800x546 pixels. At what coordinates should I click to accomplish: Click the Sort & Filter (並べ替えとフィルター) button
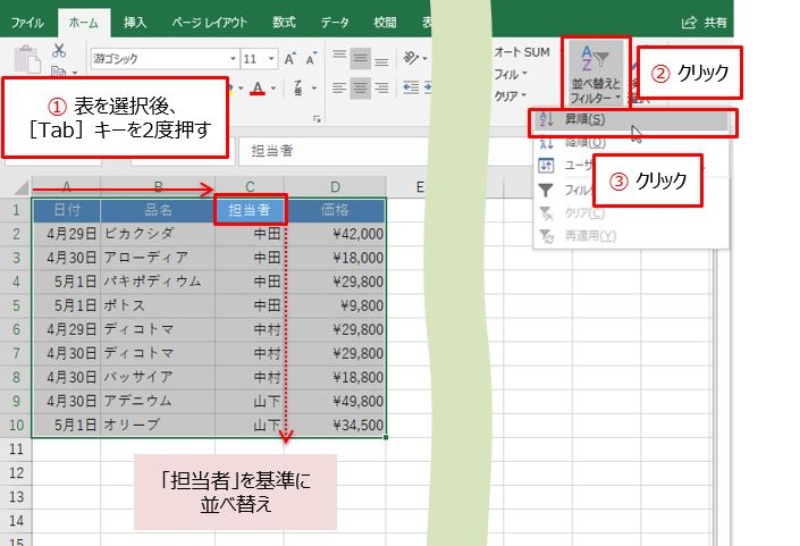click(595, 75)
